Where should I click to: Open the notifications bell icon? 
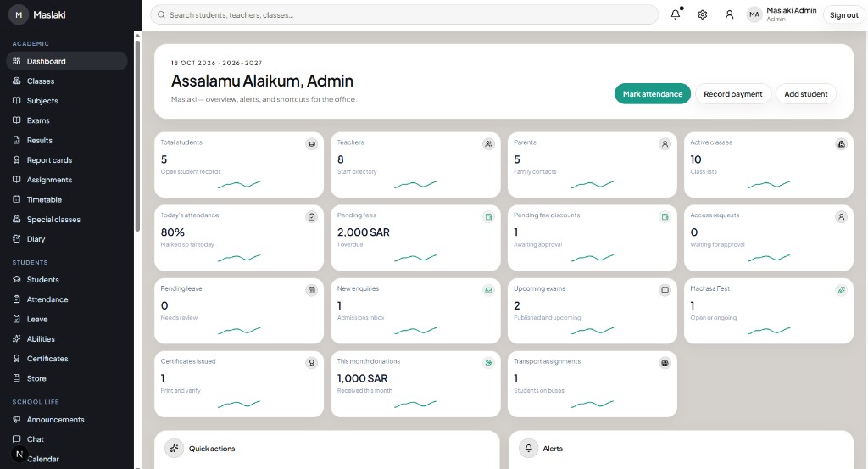point(676,15)
